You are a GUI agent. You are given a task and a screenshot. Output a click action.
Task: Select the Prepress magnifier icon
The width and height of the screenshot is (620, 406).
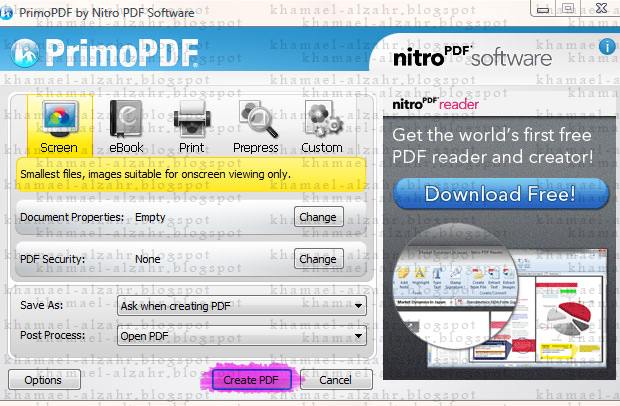(258, 119)
